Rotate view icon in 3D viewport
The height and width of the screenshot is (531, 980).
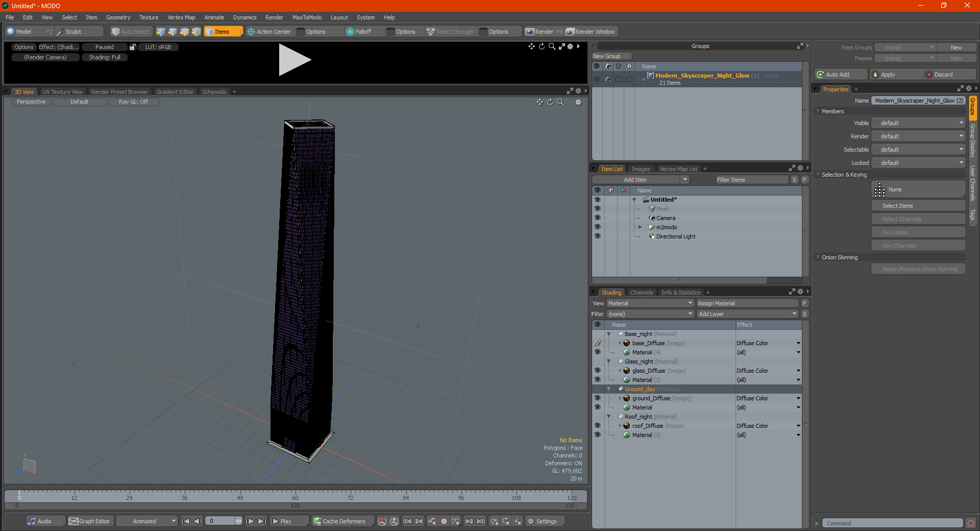[x=550, y=102]
